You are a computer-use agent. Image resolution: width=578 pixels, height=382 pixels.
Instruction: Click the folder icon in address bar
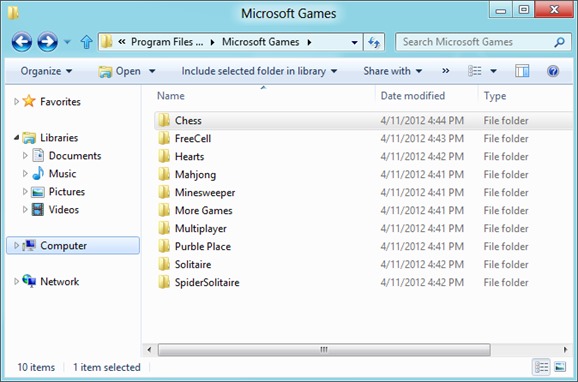[107, 42]
